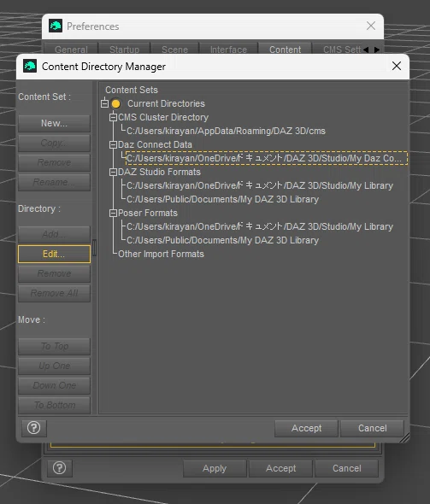430x504 pixels.
Task: Collapse the Daz Connect Data node
Action: (x=113, y=144)
